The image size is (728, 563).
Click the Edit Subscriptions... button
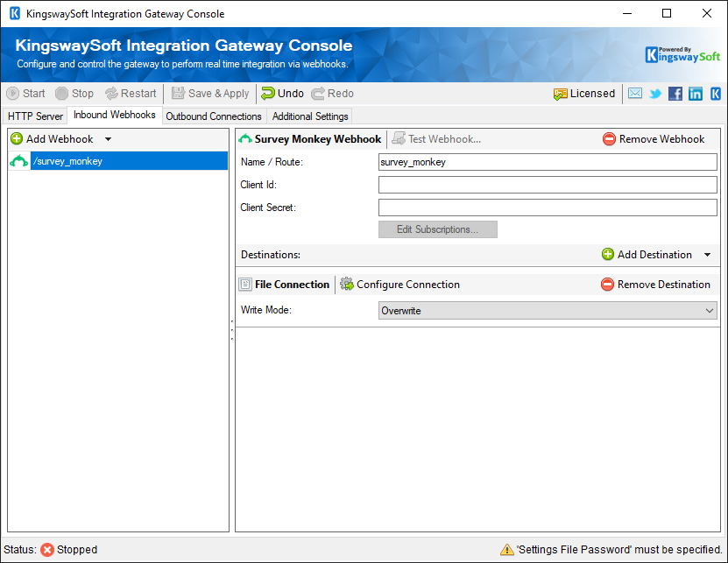point(438,229)
